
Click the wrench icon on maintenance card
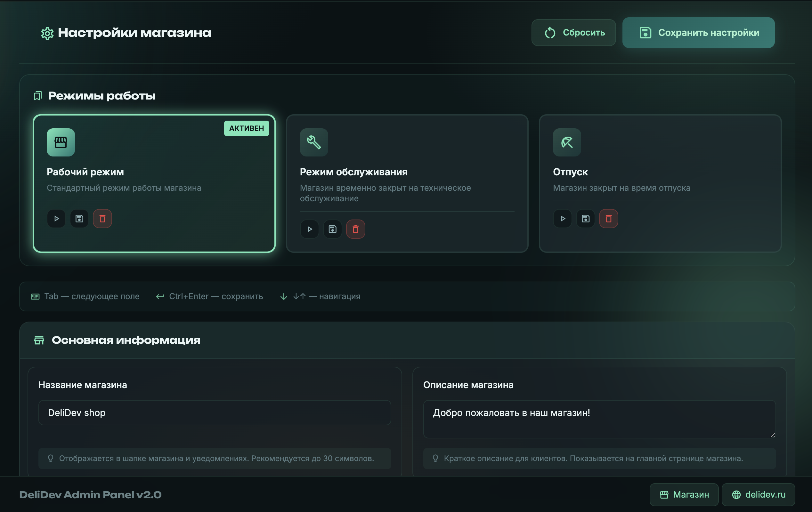[x=314, y=142]
